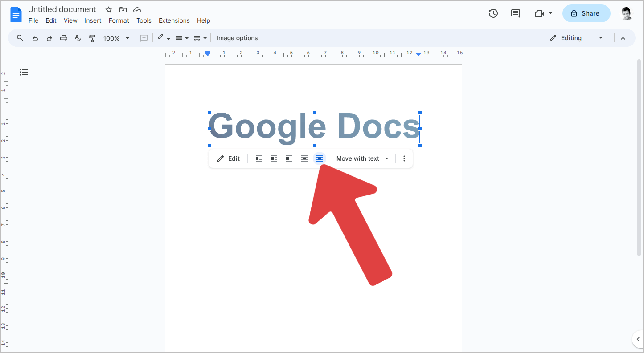Open the Help menu
Screen dimensions: 644x353
[204, 20]
